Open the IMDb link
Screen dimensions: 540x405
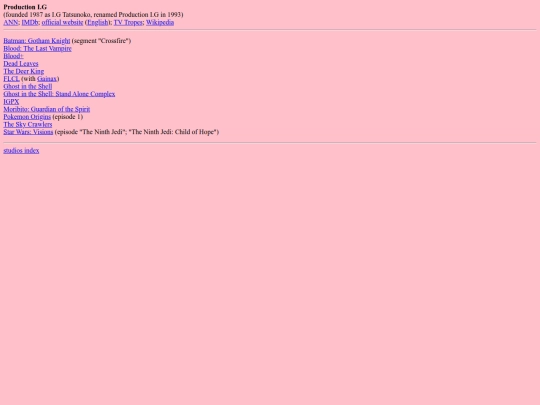point(30,22)
